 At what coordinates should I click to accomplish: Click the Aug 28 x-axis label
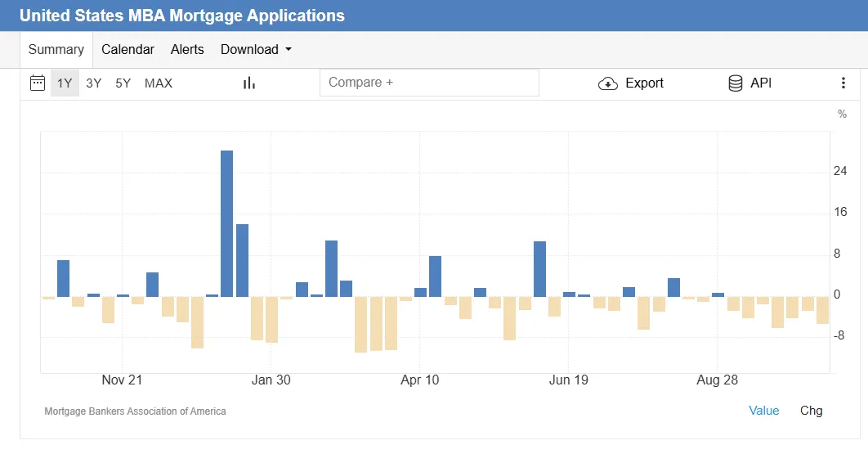coord(717,380)
